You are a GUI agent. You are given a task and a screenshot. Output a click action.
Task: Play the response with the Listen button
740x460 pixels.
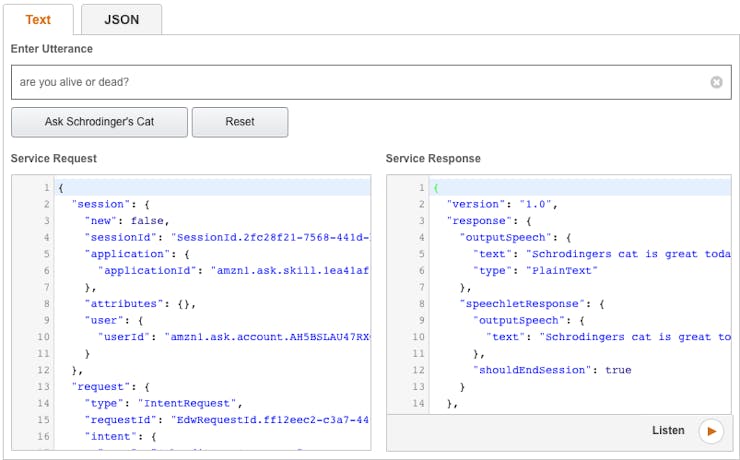point(711,431)
